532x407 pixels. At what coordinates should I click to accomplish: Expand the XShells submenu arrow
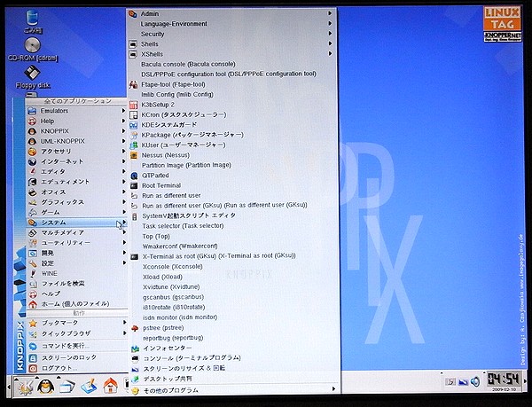[330, 53]
